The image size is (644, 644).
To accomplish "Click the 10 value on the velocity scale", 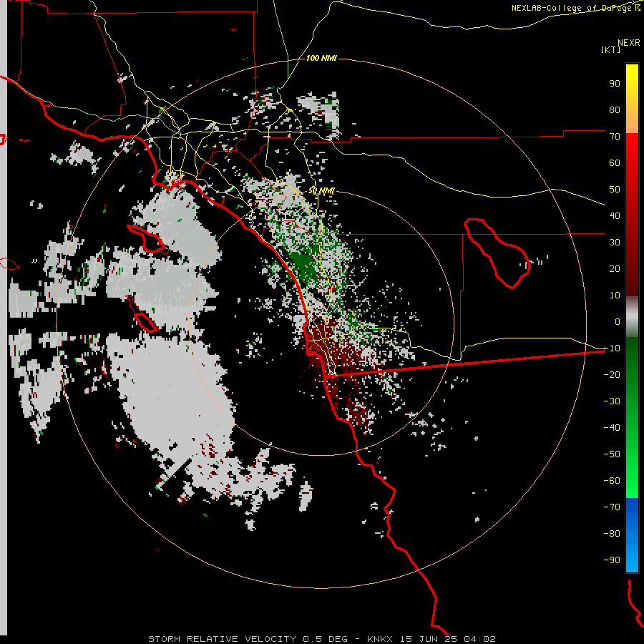I will click(x=615, y=296).
